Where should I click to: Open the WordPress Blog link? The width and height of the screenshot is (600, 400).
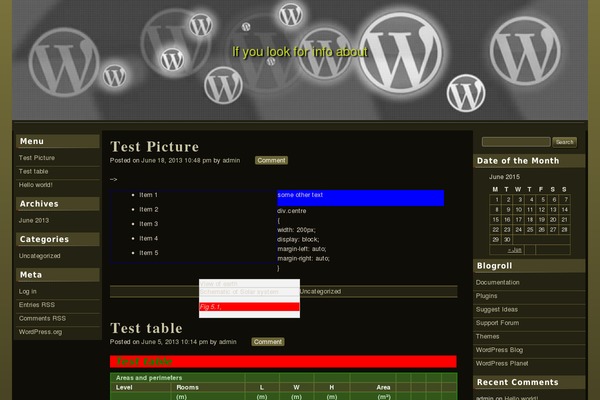coord(499,350)
